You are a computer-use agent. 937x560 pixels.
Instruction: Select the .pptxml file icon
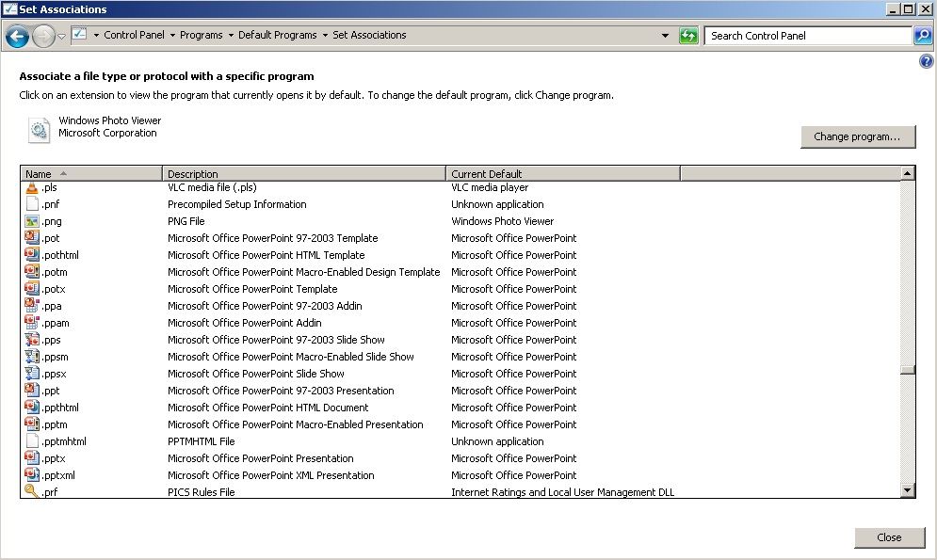pyautogui.click(x=32, y=475)
